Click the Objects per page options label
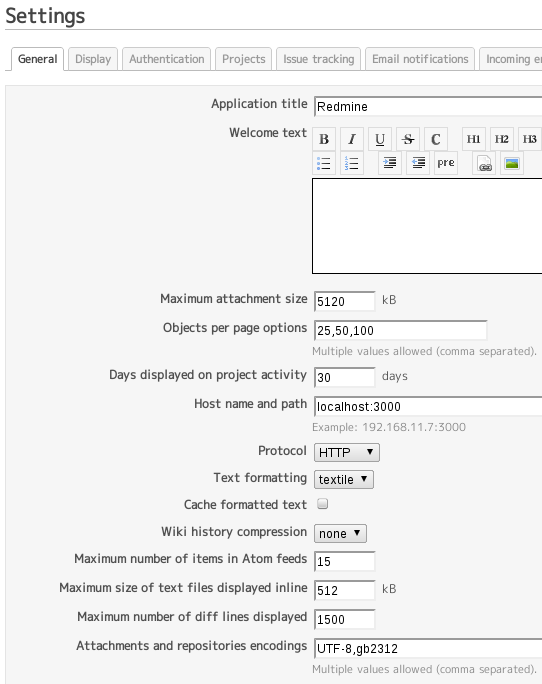This screenshot has height=684, width=542. pos(235,328)
